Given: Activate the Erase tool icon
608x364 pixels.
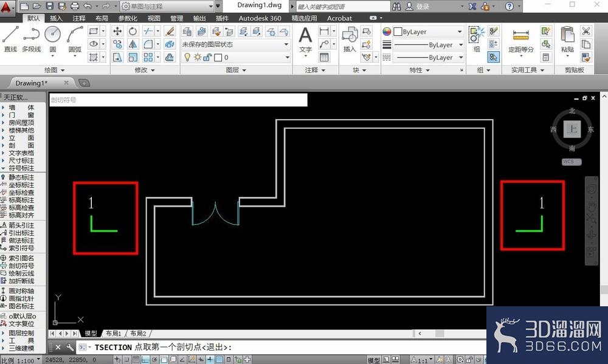Looking at the screenshot, I should pos(170,31).
